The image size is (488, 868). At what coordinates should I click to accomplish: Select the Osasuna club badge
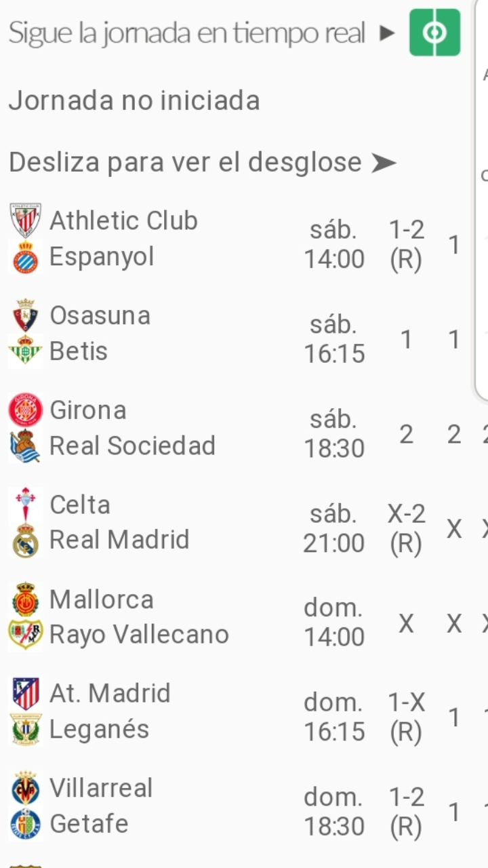(x=26, y=315)
